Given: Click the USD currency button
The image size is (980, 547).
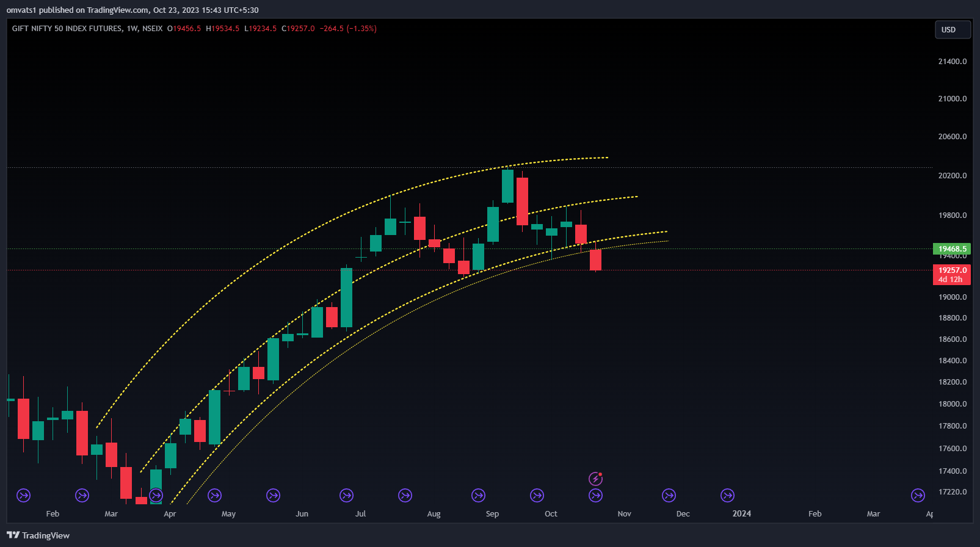Looking at the screenshot, I should coord(953,29).
